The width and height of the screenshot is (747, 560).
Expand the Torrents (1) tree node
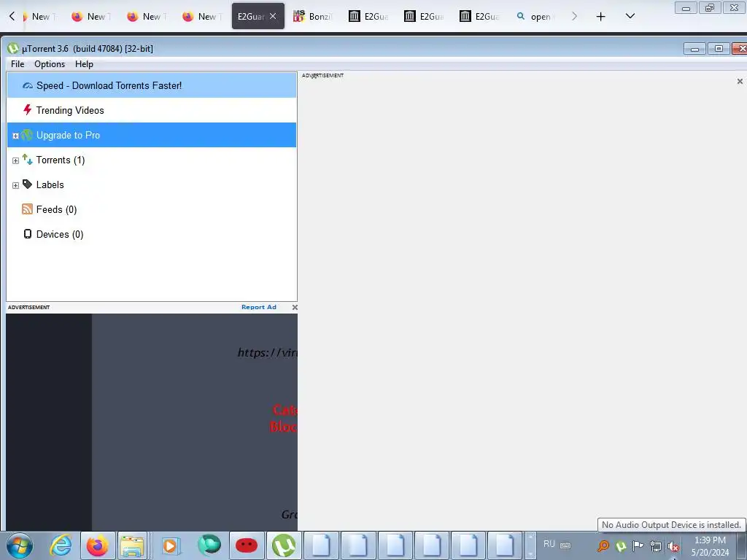click(15, 161)
